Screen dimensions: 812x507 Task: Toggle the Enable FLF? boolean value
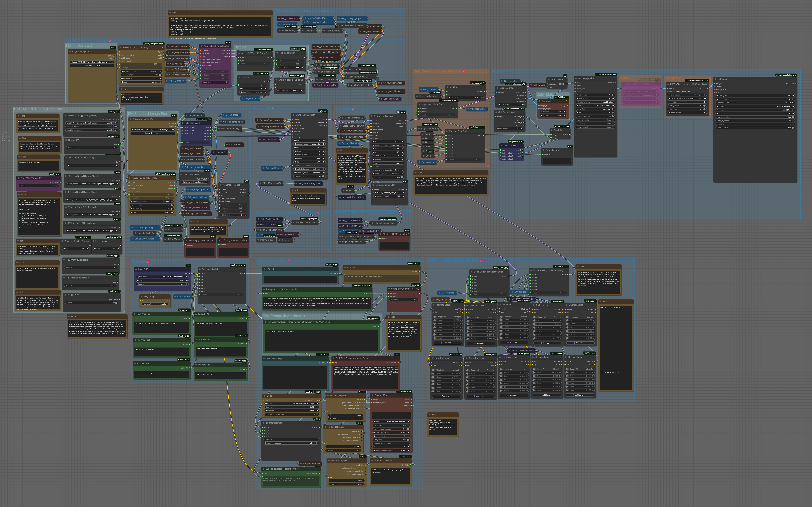click(x=116, y=303)
